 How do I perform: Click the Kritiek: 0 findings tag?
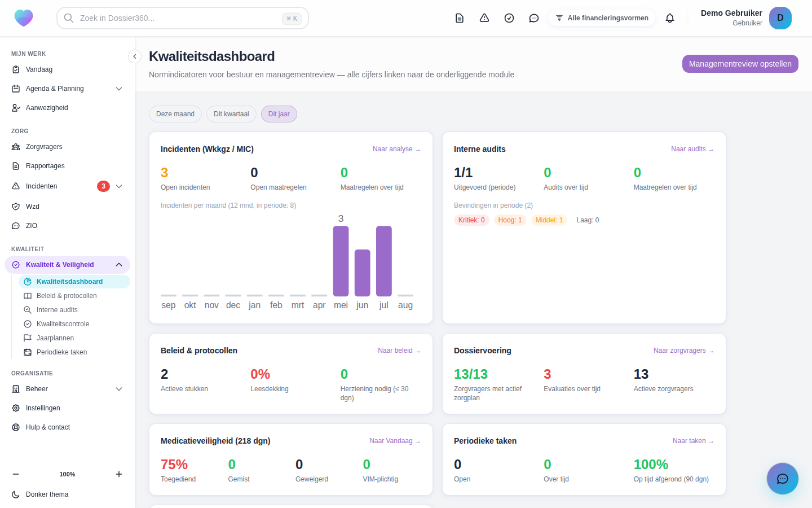pyautogui.click(x=471, y=220)
